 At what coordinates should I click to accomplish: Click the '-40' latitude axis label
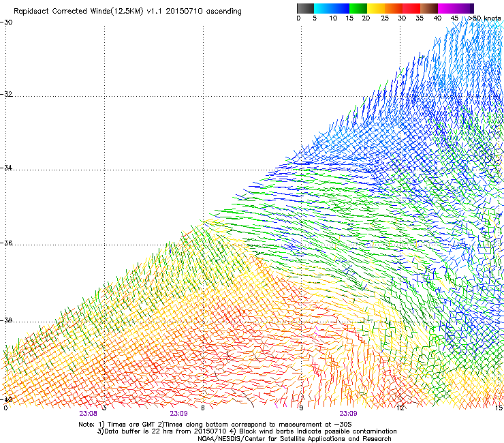coord(6,400)
